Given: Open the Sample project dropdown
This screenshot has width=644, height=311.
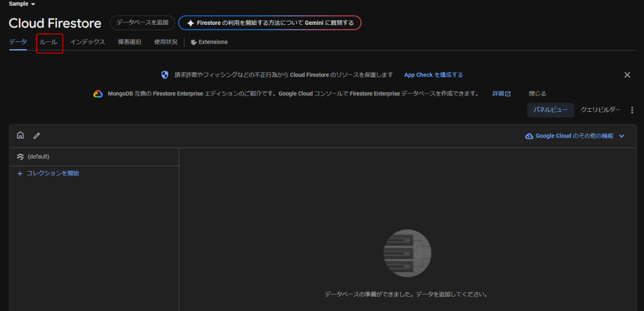Looking at the screenshot, I should [x=22, y=4].
